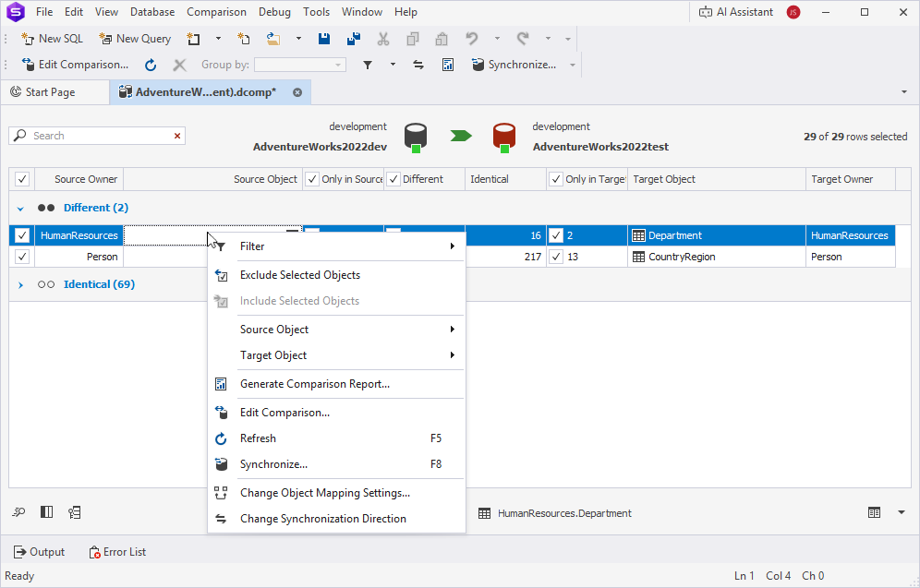Click the Save All icon
Screen dimensions: 920x588
coord(353,39)
